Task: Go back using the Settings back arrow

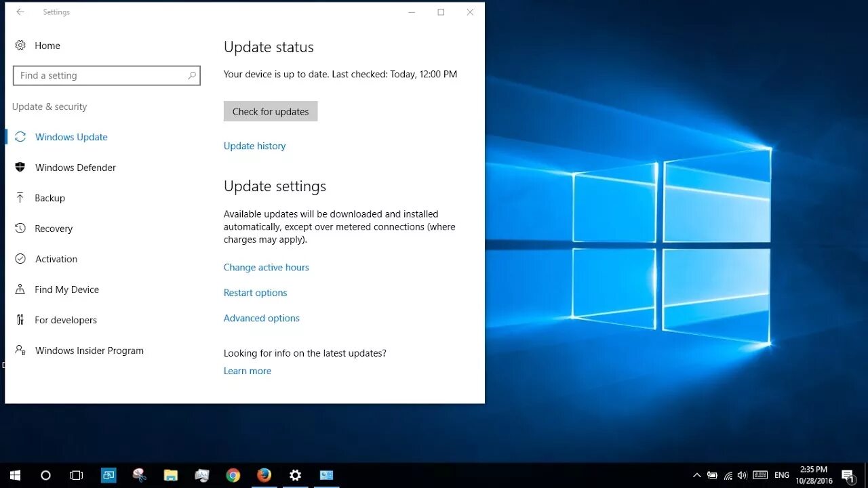Action: pos(20,12)
